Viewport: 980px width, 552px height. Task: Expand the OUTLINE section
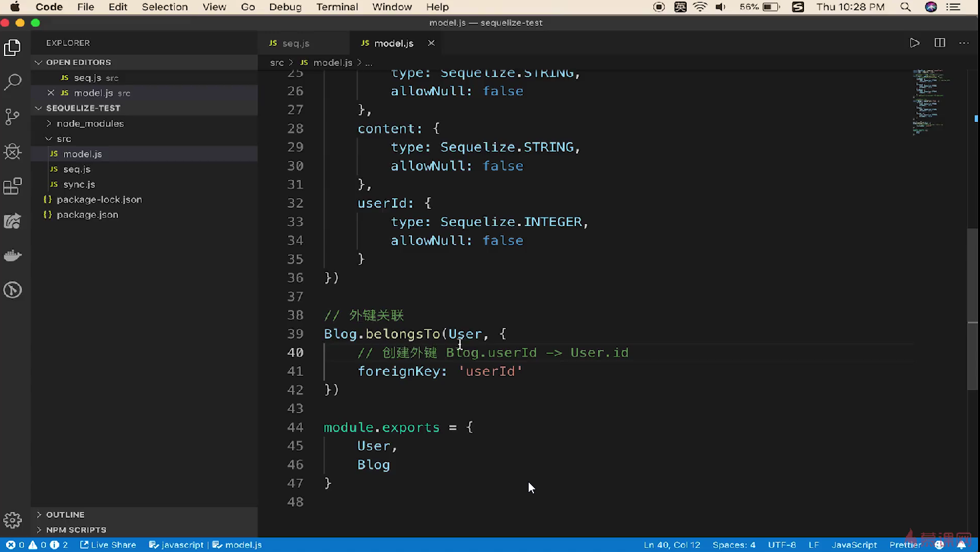coord(65,515)
